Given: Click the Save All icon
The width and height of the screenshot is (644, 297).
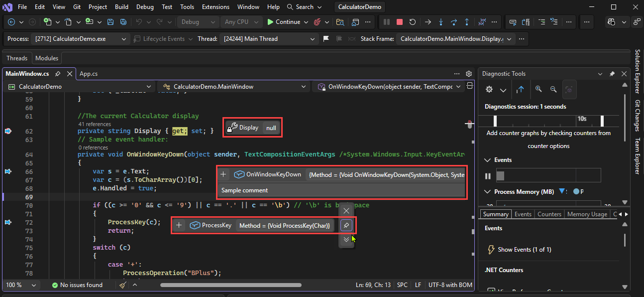Looking at the screenshot, I should pyautogui.click(x=122, y=22).
